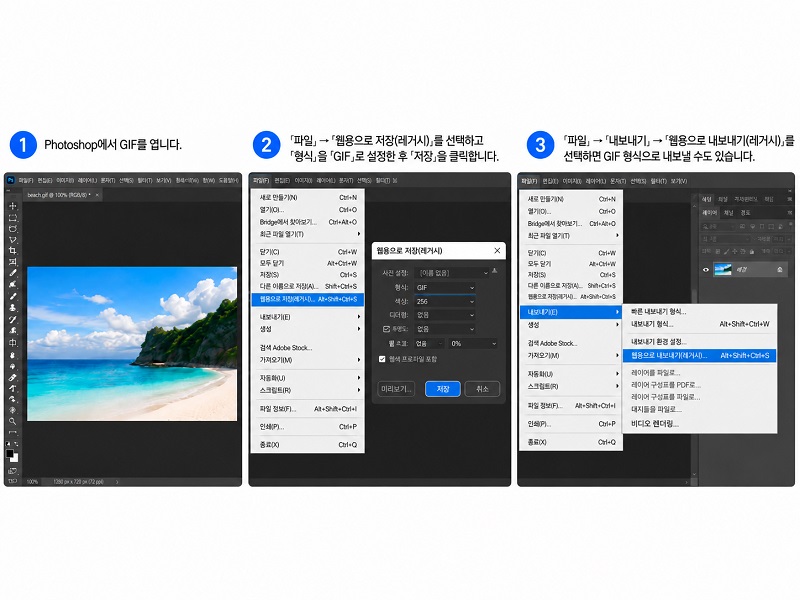Choose 인쇄(P) in step 3 menu
Image resolution: width=800 pixels, height=600 pixels.
tap(570, 423)
